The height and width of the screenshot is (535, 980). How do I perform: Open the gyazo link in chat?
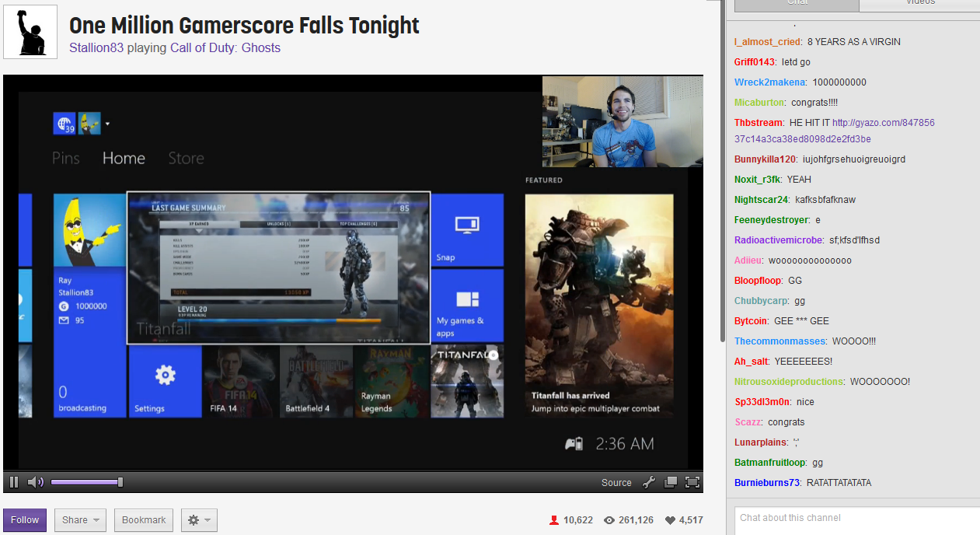coord(835,131)
